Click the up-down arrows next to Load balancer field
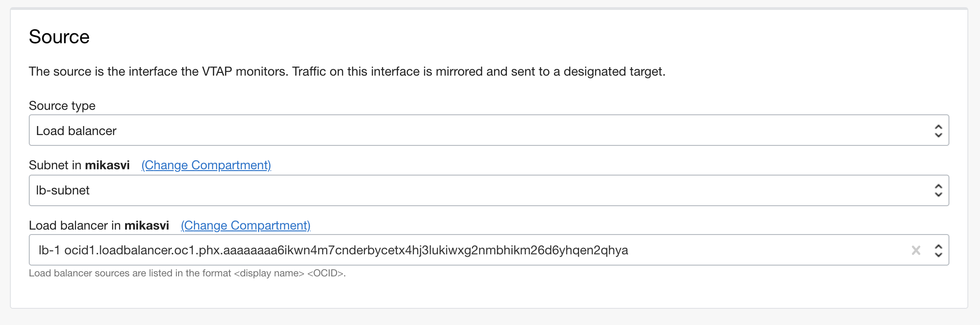This screenshot has width=980, height=325. (x=939, y=250)
